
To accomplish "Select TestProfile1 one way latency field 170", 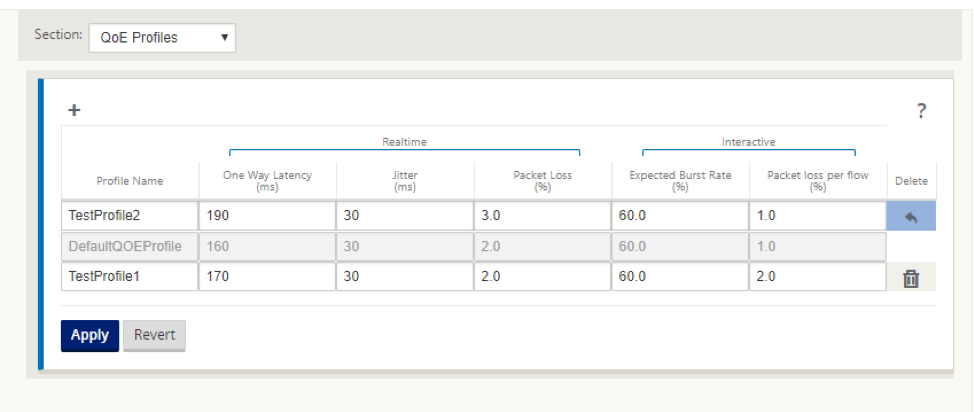I will click(x=268, y=276).
